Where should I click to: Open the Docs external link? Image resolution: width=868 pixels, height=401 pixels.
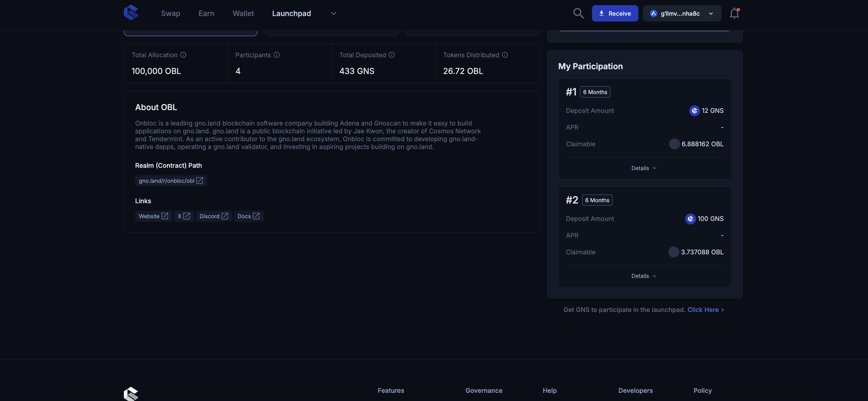pyautogui.click(x=249, y=216)
